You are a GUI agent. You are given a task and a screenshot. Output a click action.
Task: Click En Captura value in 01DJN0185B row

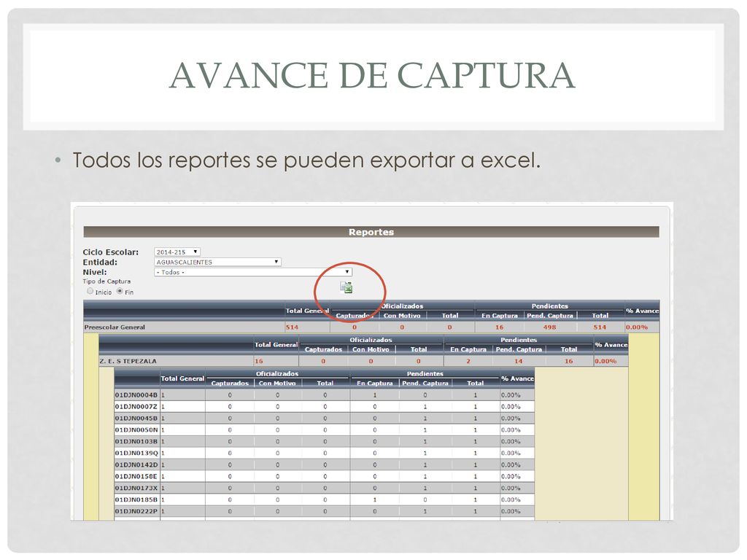coord(374,499)
